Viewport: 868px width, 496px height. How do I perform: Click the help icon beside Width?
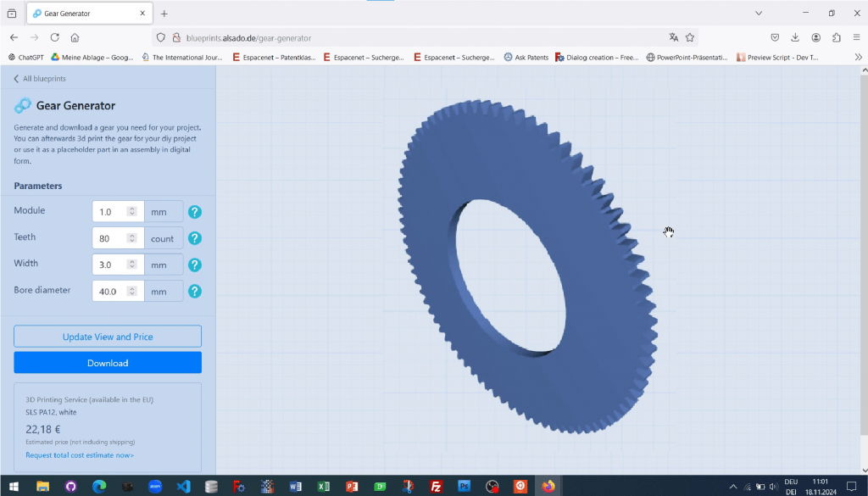(x=195, y=265)
